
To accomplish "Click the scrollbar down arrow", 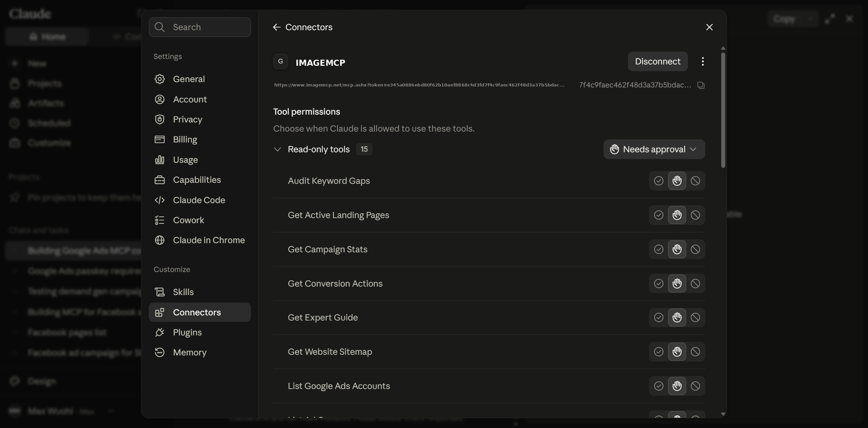I will click(723, 414).
